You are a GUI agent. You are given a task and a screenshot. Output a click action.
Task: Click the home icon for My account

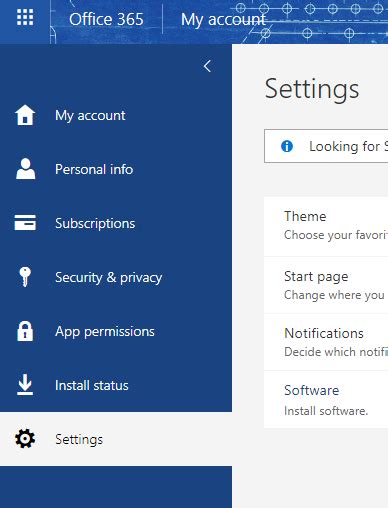coord(25,115)
